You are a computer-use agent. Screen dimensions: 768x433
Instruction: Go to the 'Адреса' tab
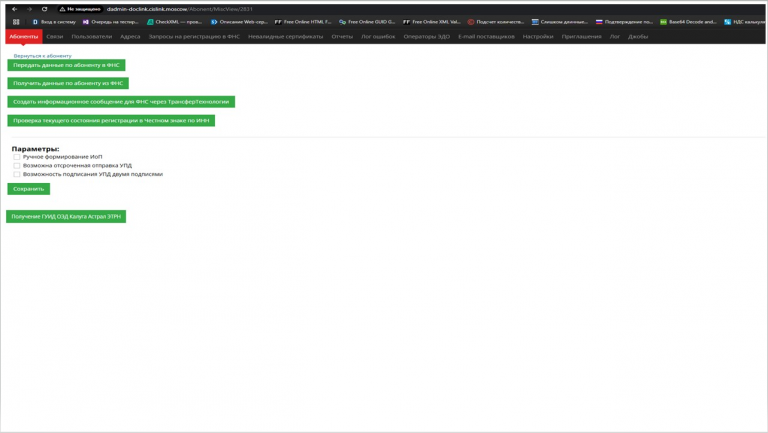point(130,36)
